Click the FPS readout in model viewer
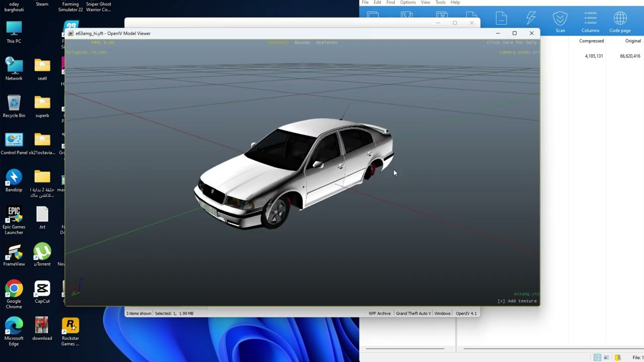644x362 pixels. [103, 43]
